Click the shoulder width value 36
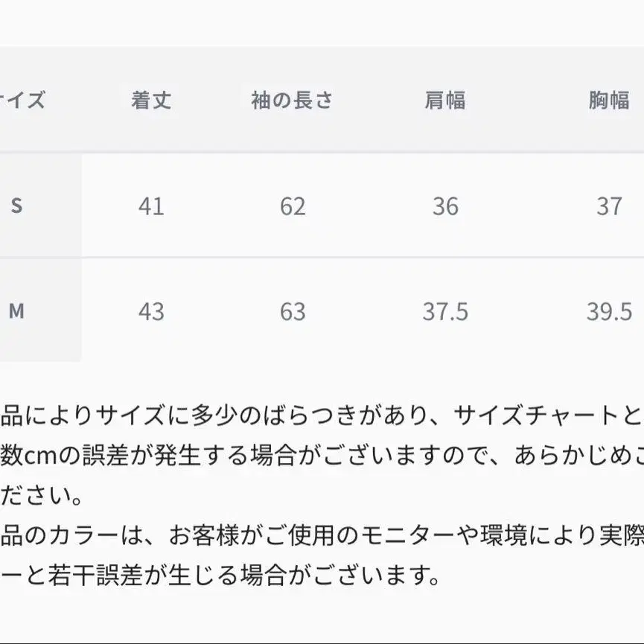The width and height of the screenshot is (644, 644). click(x=445, y=206)
